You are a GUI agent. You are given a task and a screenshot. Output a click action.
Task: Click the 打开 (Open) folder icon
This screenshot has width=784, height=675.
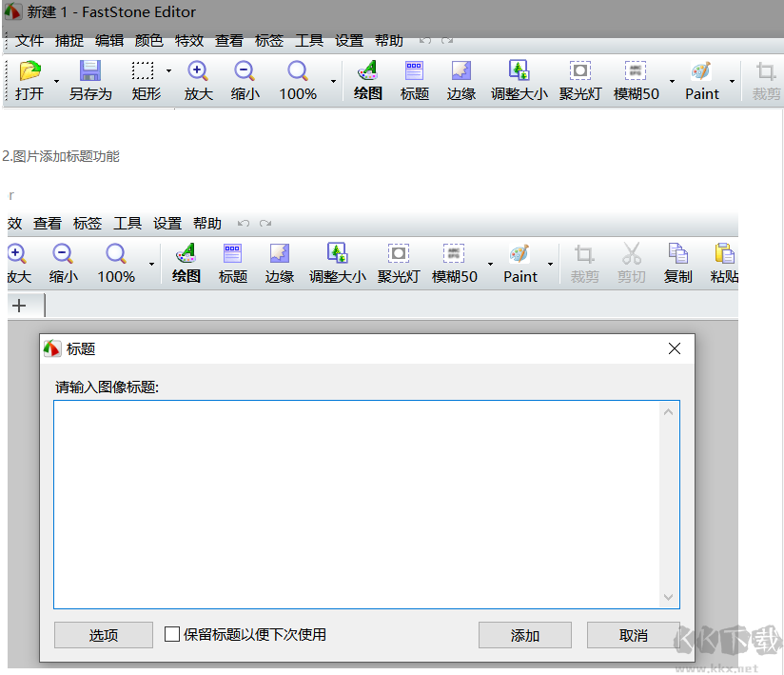click(x=30, y=72)
